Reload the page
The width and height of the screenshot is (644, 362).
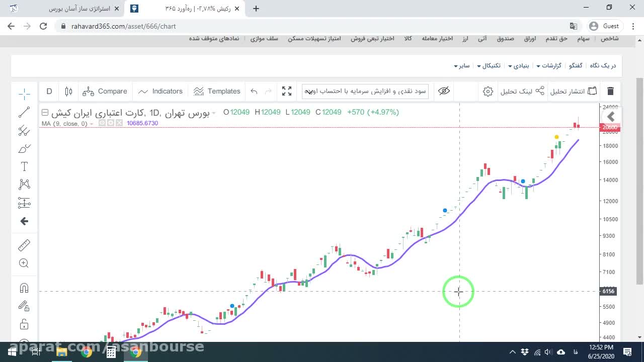click(43, 26)
